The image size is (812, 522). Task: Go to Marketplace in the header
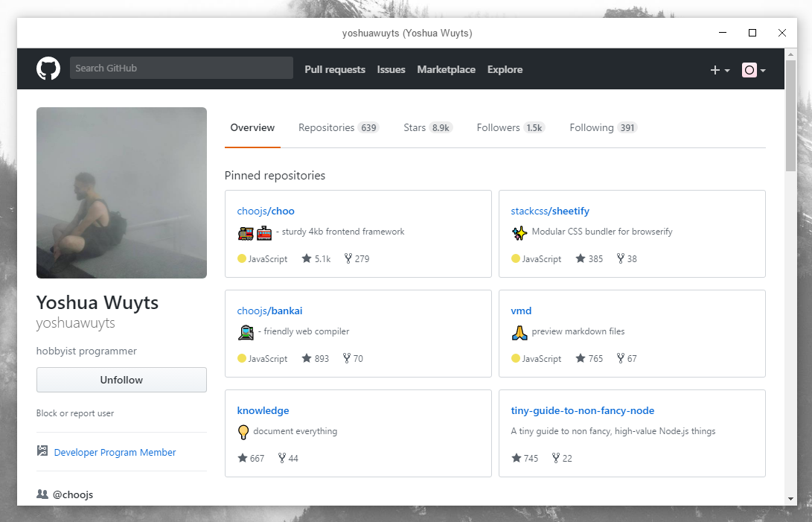click(446, 69)
